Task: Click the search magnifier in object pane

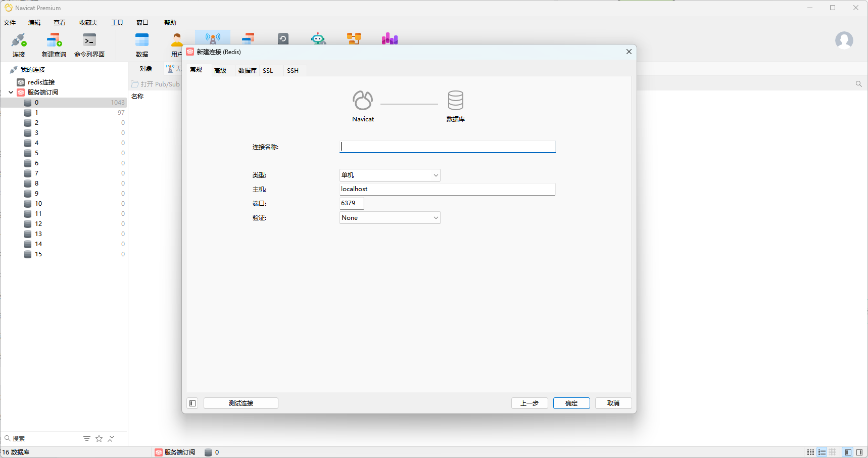Action: tap(858, 84)
